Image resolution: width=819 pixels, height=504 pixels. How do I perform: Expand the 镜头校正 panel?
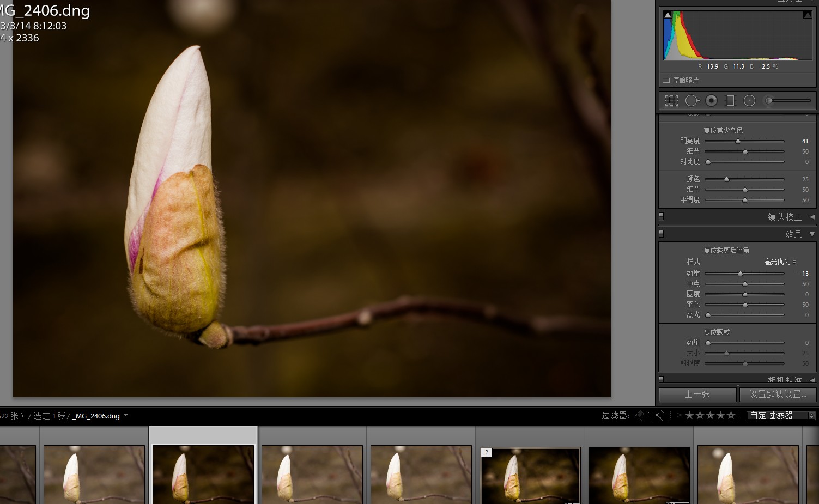pos(812,217)
